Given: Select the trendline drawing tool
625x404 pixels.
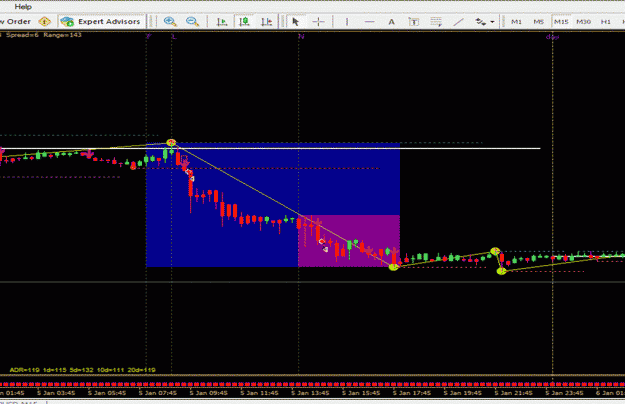Looking at the screenshot, I should pos(458,22).
